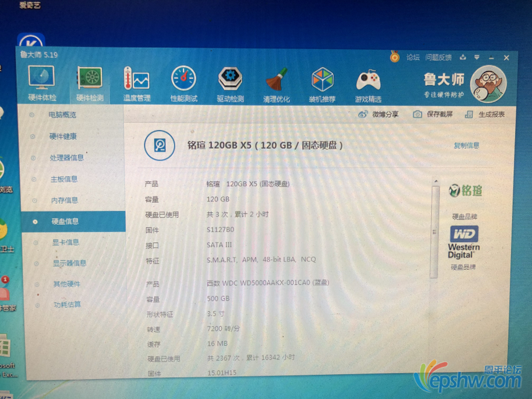Open the 清理优化 cleanup broom tool

tap(277, 85)
